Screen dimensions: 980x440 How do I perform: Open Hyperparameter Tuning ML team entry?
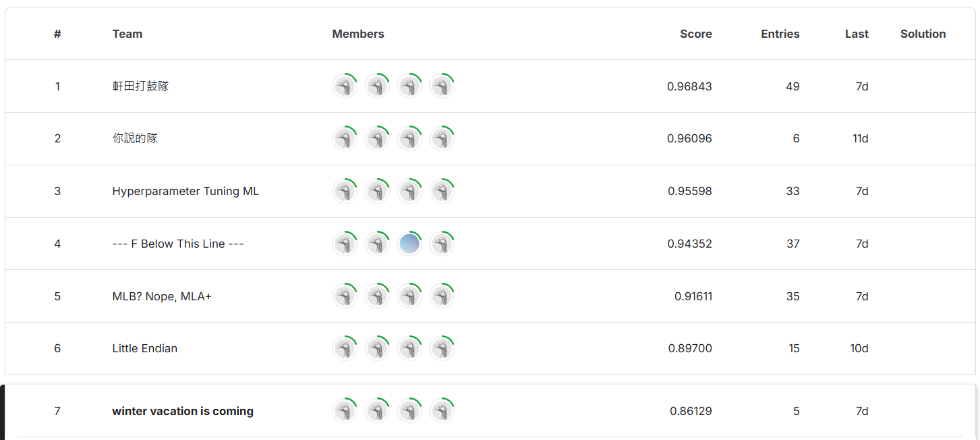[x=185, y=191]
